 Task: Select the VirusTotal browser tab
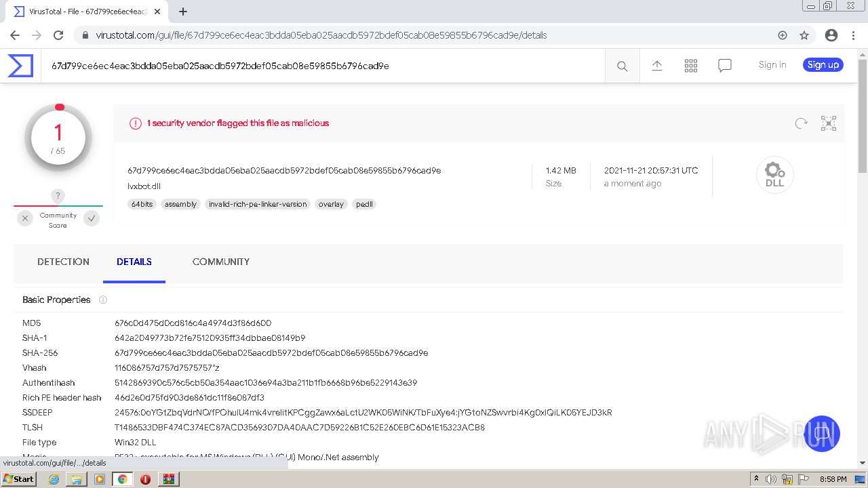pyautogui.click(x=86, y=12)
